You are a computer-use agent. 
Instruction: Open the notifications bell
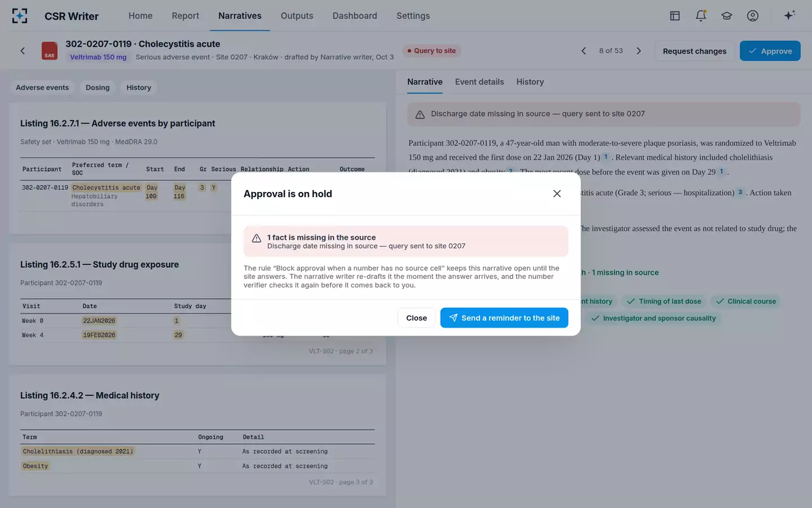[x=701, y=16]
